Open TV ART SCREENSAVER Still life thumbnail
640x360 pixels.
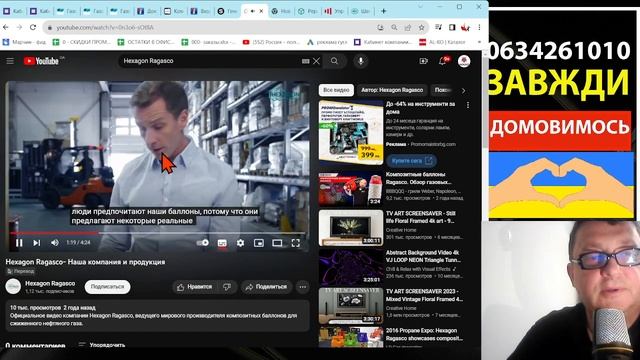tap(351, 228)
